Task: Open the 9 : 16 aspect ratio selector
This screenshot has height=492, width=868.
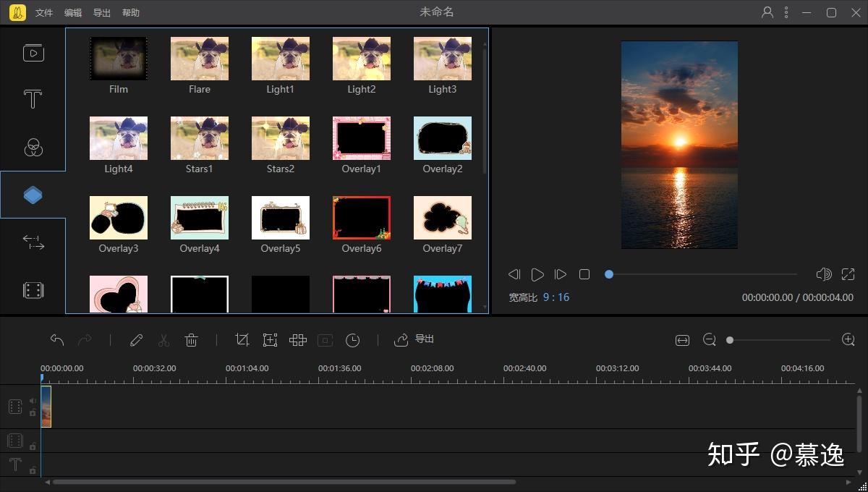Action: click(556, 297)
